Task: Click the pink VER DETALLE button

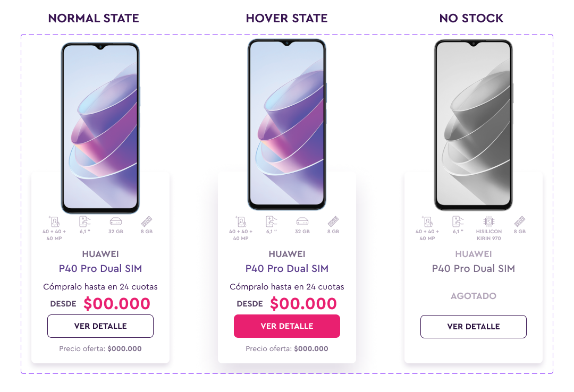Action: [x=287, y=326]
